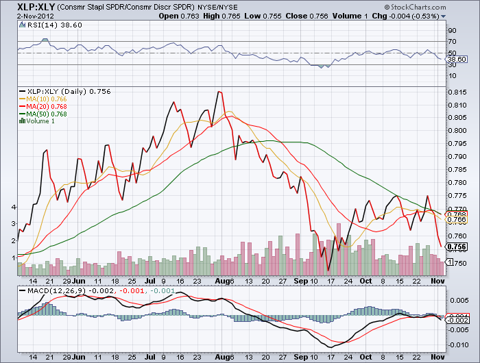The height and width of the screenshot is (363, 480).
Task: Click the MA(20) 0.768 legend entry
Action: coord(43,106)
